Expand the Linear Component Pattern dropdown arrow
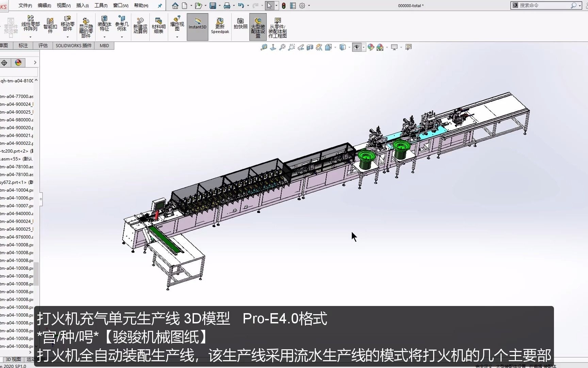Screen dimensions: 588x368 [x=30, y=37]
